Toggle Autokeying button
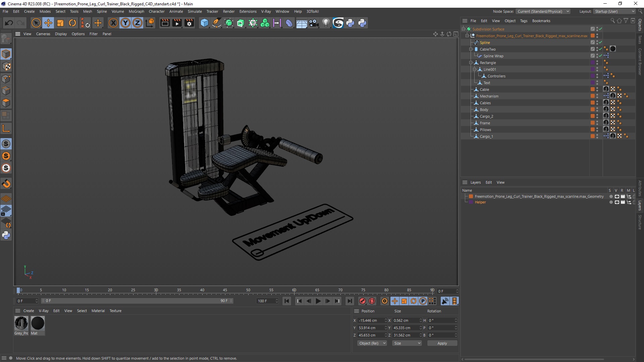644x362 pixels. click(x=372, y=301)
